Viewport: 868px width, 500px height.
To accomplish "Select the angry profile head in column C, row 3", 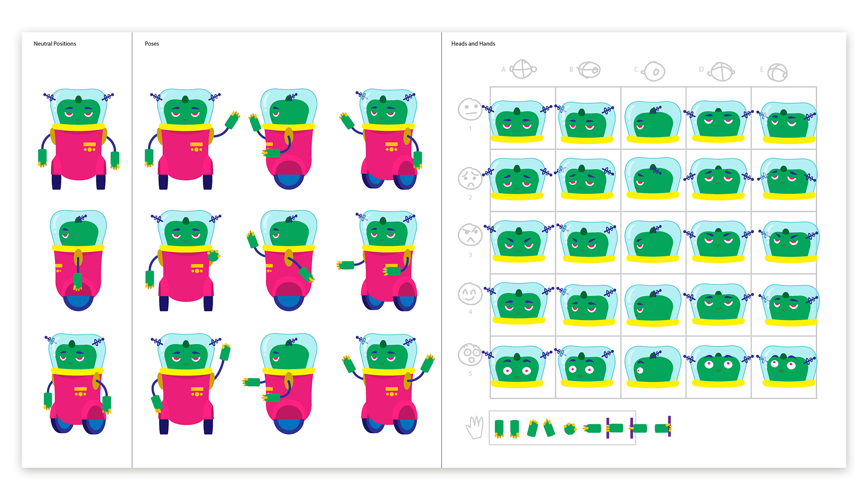I will pos(653,241).
